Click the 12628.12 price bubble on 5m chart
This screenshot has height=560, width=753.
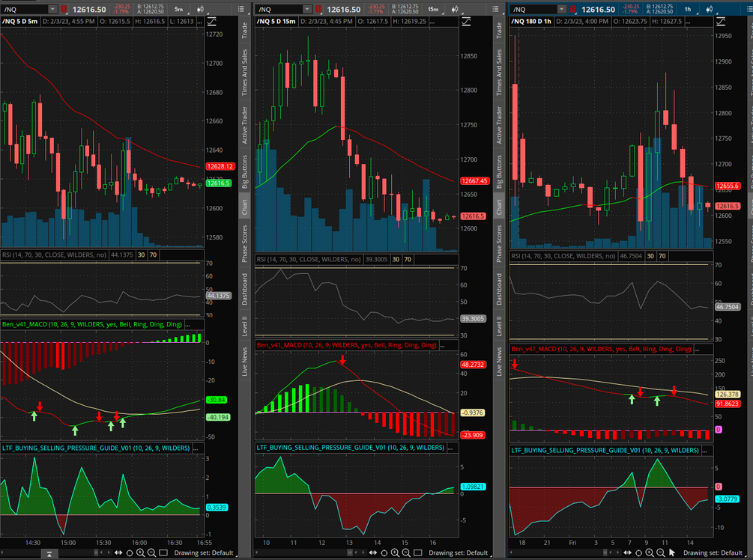220,166
